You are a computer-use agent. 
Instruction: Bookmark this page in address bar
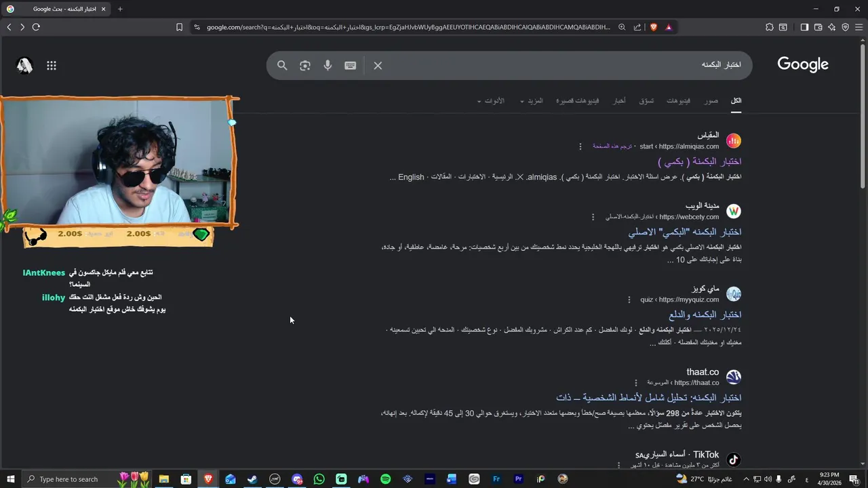(179, 27)
